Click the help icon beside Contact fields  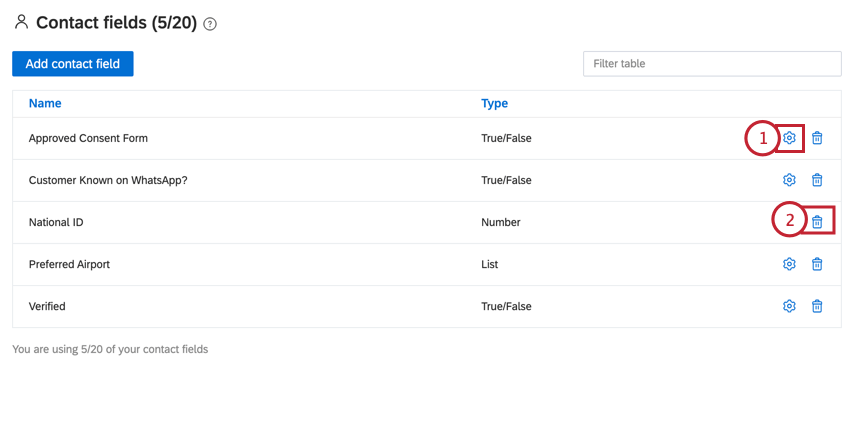210,24
